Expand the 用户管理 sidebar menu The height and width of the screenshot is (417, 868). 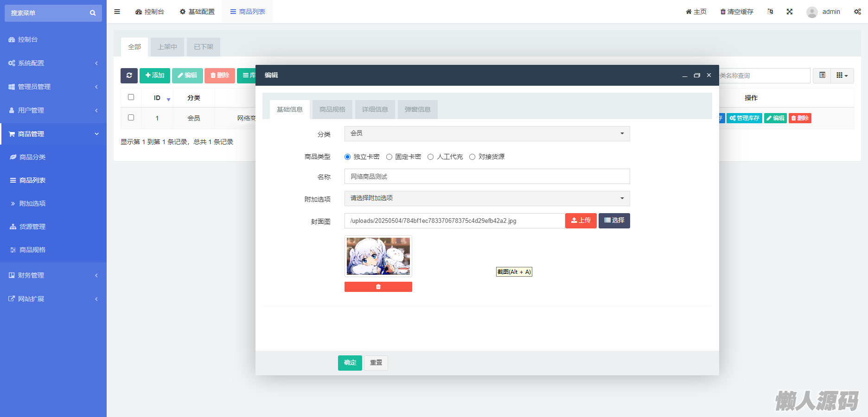coord(53,110)
